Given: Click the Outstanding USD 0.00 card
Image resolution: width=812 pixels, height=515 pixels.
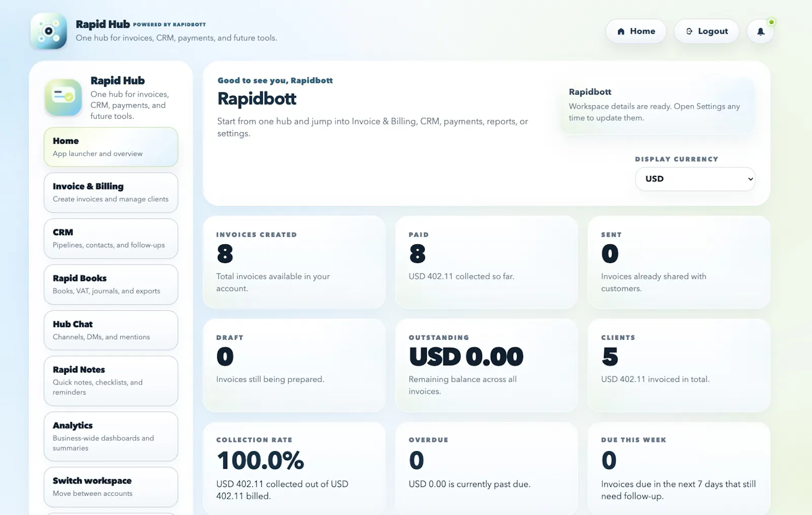Looking at the screenshot, I should 487,365.
